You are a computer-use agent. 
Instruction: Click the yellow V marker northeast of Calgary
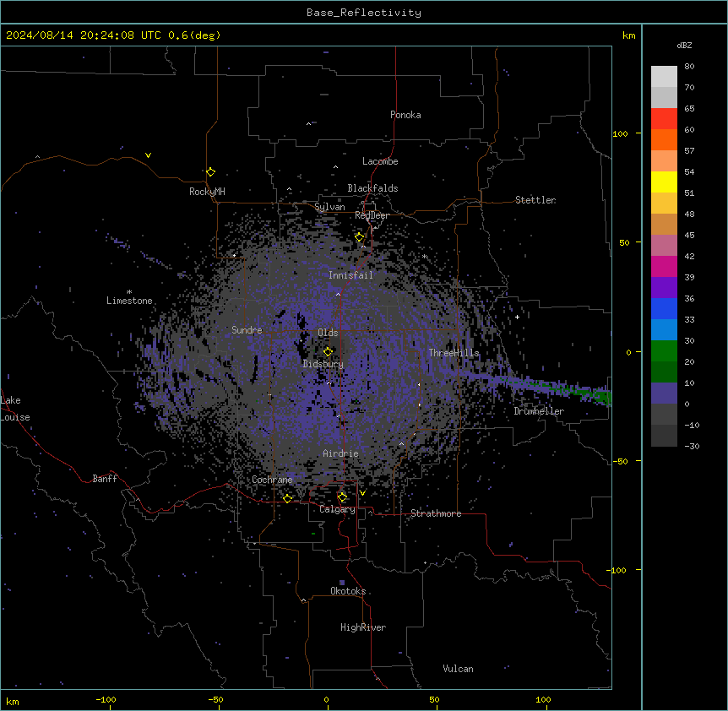pyautogui.click(x=362, y=493)
